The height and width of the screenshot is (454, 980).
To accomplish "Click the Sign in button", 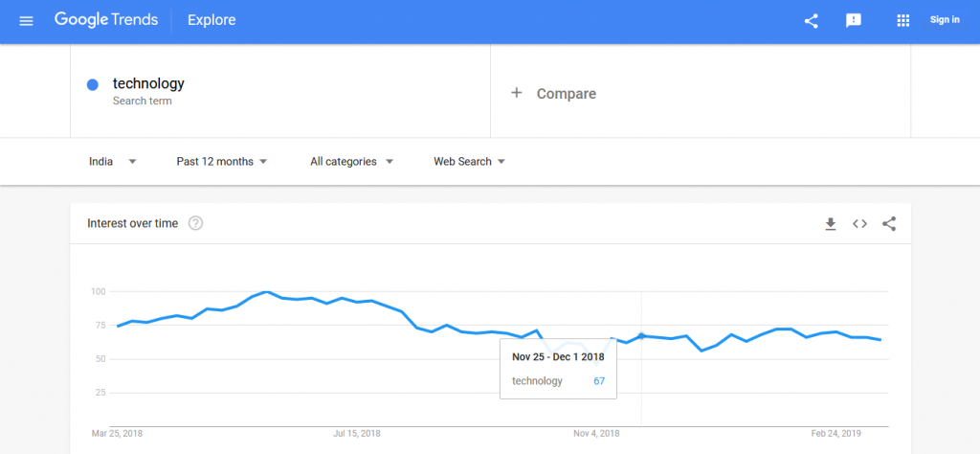I will pyautogui.click(x=945, y=20).
